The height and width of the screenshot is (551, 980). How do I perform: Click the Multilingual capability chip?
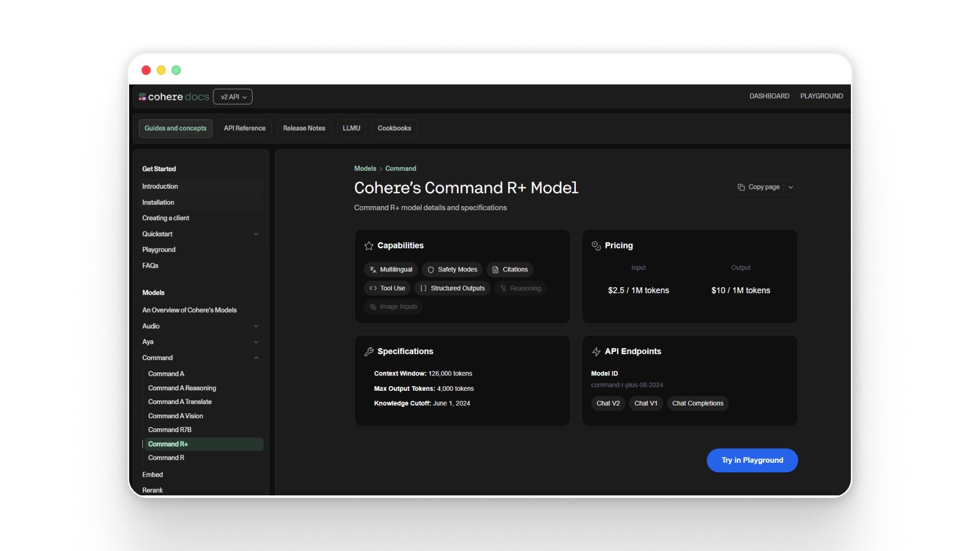pos(391,269)
